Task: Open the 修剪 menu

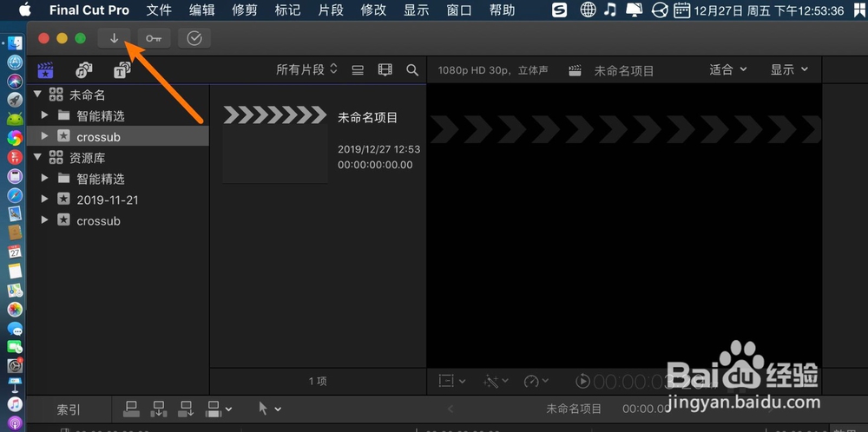Action: [245, 10]
